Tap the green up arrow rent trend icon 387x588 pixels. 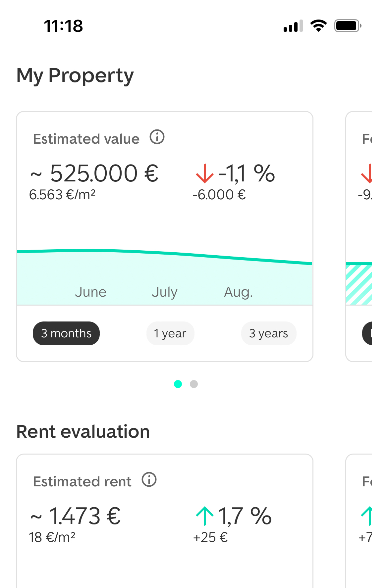204,516
